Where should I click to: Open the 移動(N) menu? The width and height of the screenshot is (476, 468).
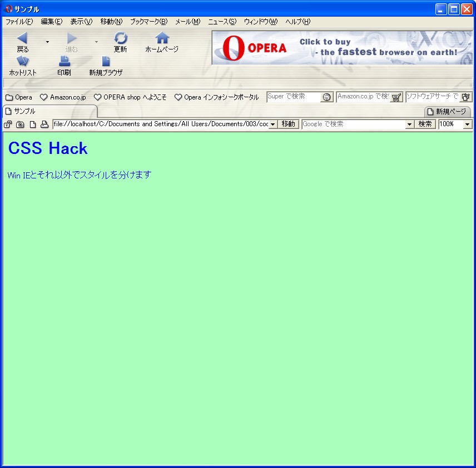click(111, 22)
